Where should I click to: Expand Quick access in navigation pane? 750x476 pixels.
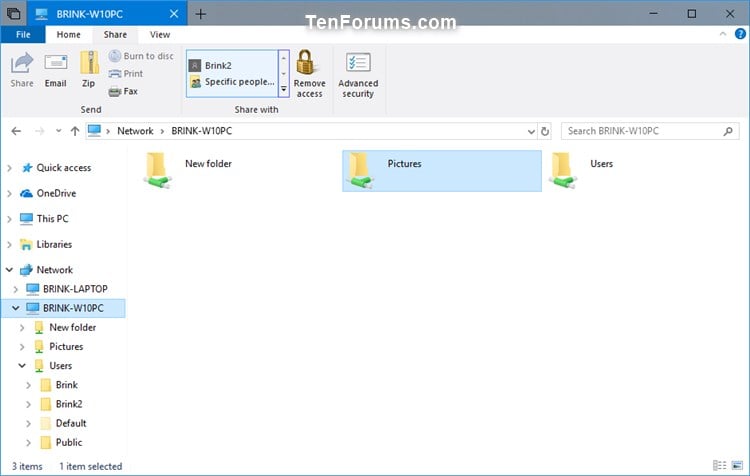pyautogui.click(x=9, y=168)
